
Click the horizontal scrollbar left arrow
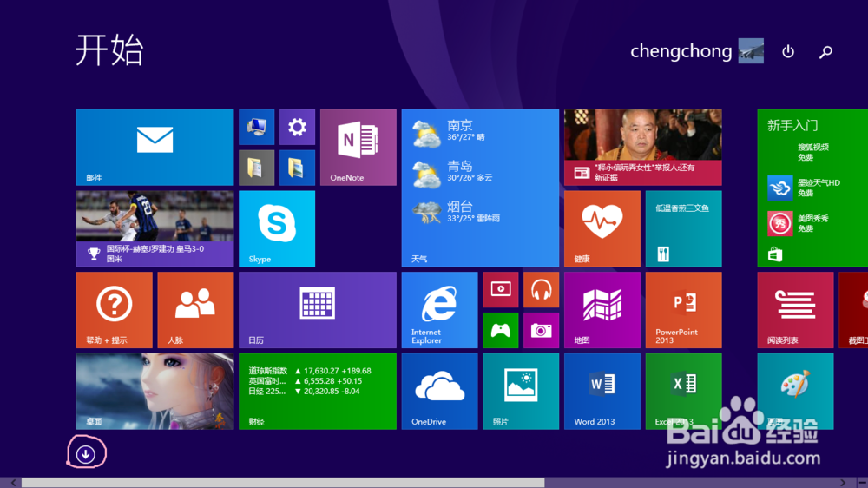14,483
